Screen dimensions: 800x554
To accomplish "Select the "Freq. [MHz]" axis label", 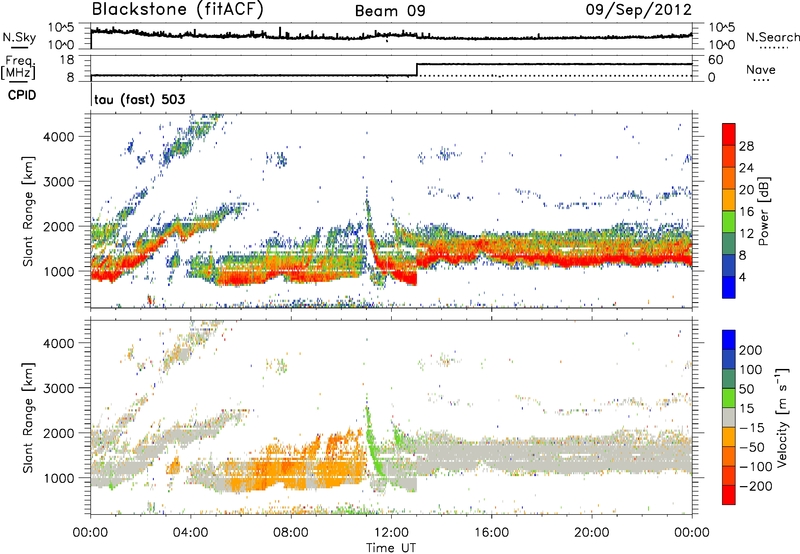I will click(x=19, y=68).
